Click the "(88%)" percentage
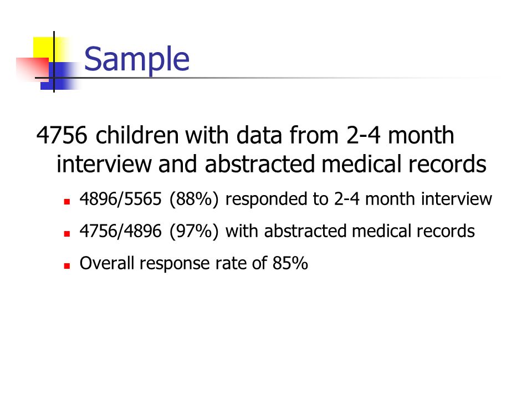The image size is (532, 399). (194, 199)
